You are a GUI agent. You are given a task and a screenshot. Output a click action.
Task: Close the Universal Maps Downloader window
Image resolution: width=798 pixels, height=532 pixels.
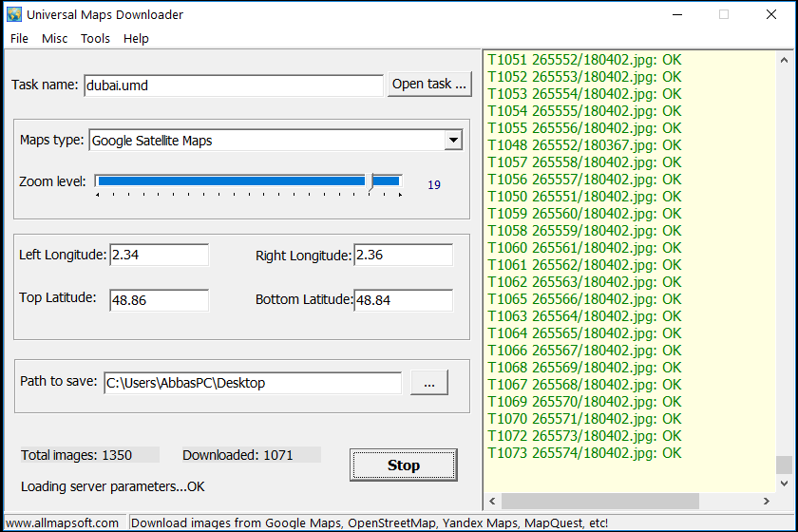click(771, 14)
